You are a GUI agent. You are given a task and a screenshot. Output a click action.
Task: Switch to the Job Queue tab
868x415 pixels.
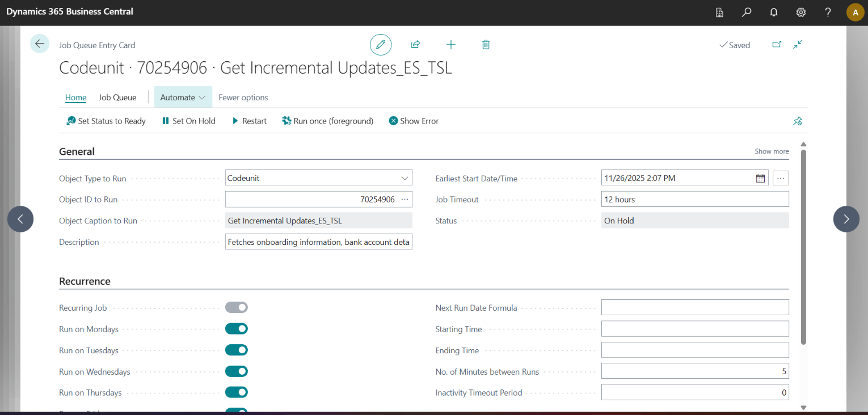(117, 97)
